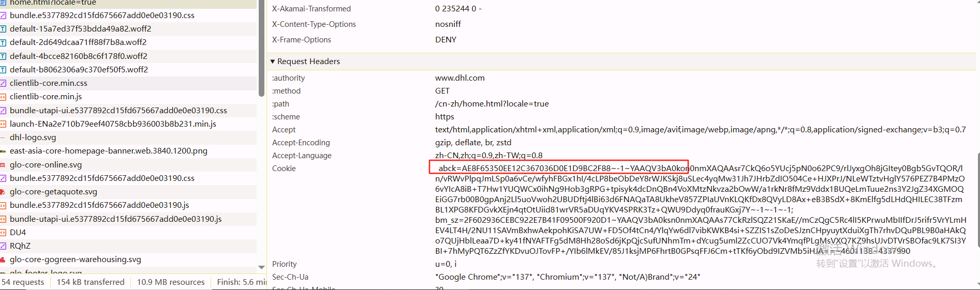The width and height of the screenshot is (980, 290).
Task: Click the :method header name
Action: coord(287,91)
